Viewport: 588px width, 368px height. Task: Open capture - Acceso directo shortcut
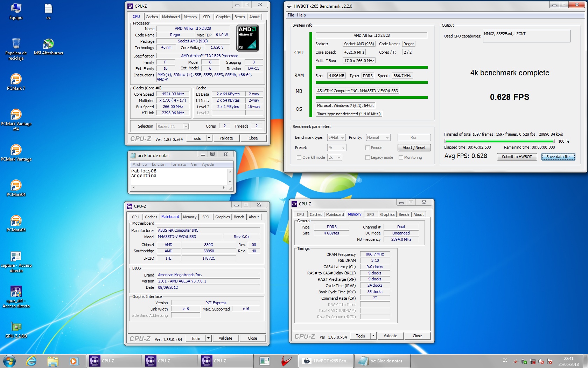16,262
